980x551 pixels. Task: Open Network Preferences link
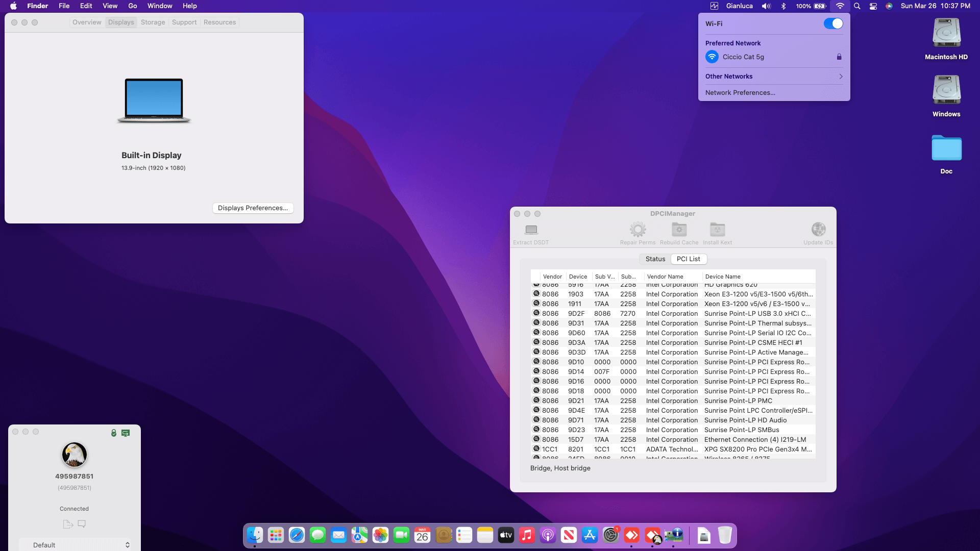740,93
